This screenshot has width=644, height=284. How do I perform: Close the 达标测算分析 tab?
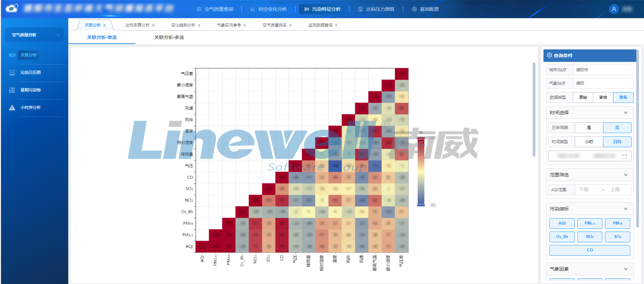[153, 25]
